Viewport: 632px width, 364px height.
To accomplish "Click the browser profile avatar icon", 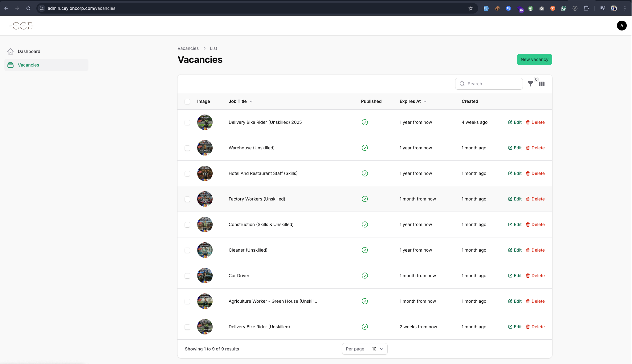I will 614,8.
